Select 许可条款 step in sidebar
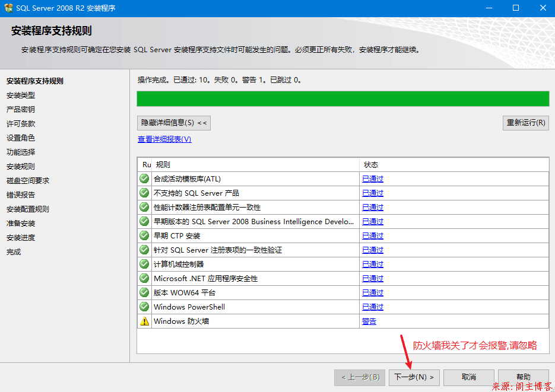 pyautogui.click(x=21, y=124)
